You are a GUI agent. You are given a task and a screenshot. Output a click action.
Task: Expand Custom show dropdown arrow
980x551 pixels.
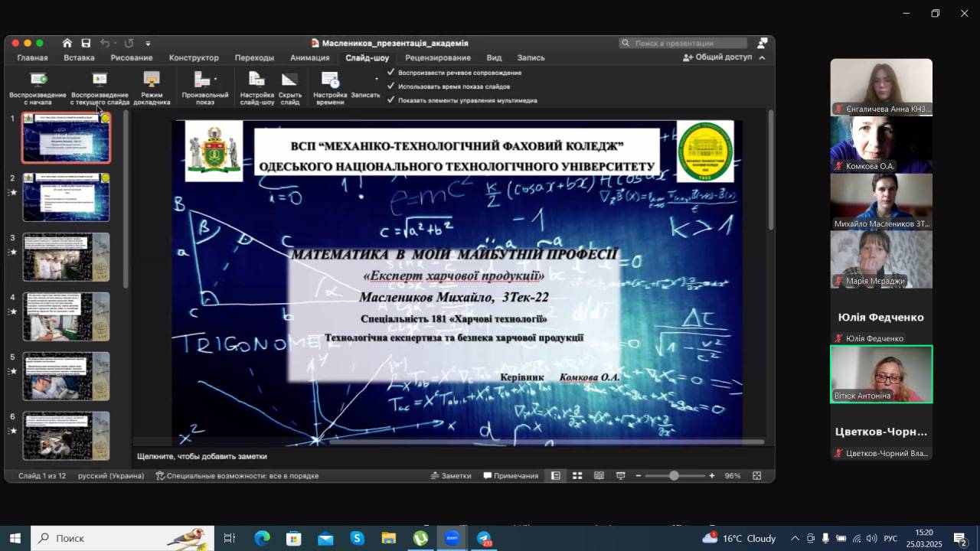pos(216,79)
